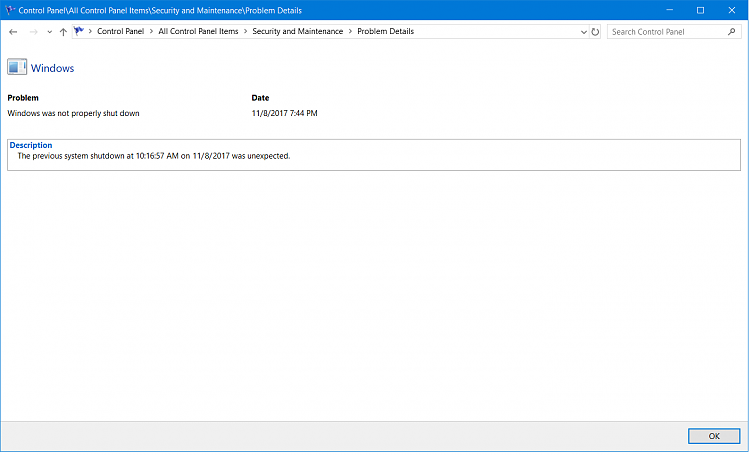Image resolution: width=750 pixels, height=455 pixels.
Task: Select Problem Details breadcrumb
Action: [x=386, y=31]
